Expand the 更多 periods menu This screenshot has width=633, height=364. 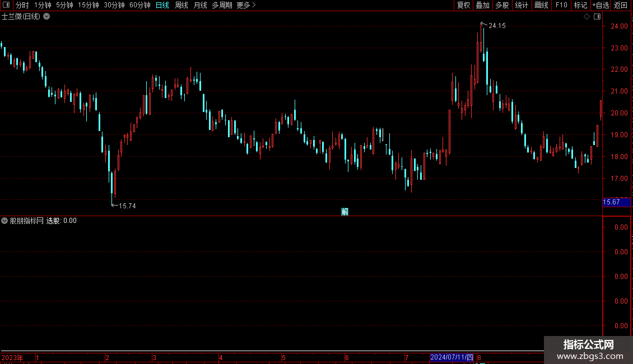click(246, 5)
